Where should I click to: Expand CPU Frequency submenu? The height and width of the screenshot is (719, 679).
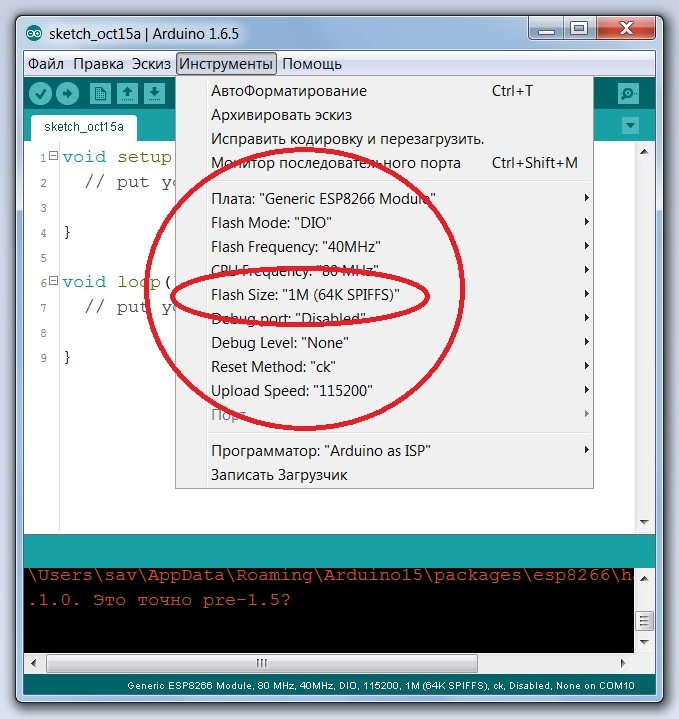point(384,271)
